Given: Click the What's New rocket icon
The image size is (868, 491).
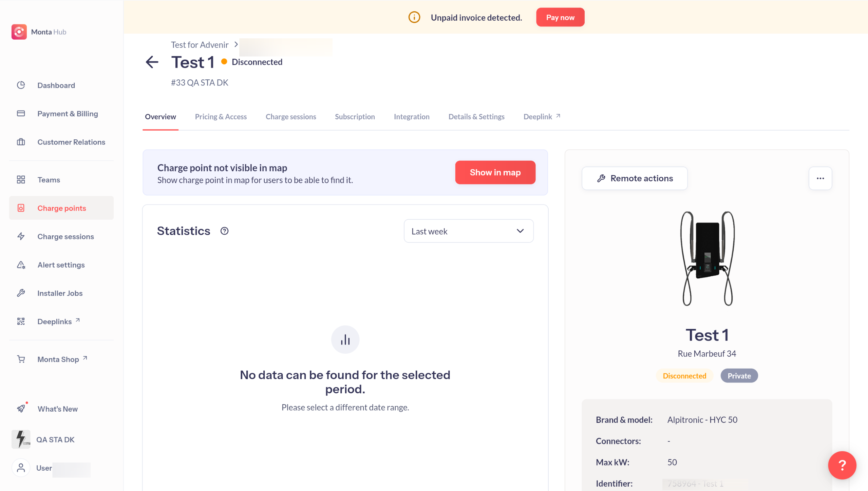Looking at the screenshot, I should coord(21,408).
